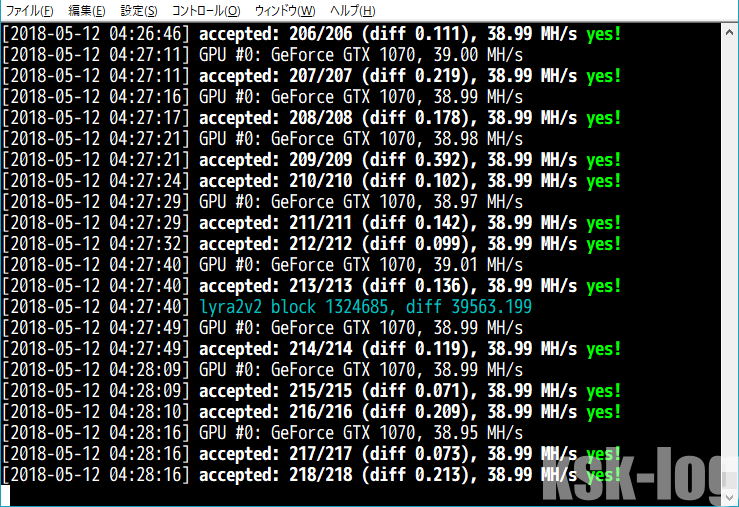Screen dimensions: 739x507
Task: Click the scrollbar down arrow
Action: (729, 498)
